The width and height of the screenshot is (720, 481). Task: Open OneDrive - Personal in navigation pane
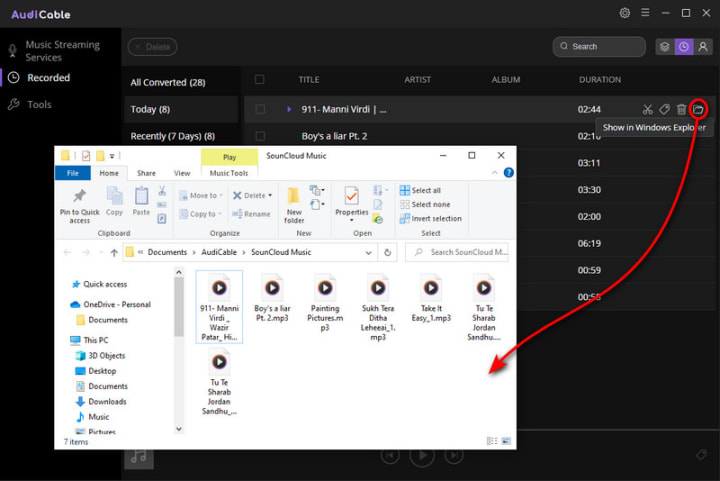point(110,304)
